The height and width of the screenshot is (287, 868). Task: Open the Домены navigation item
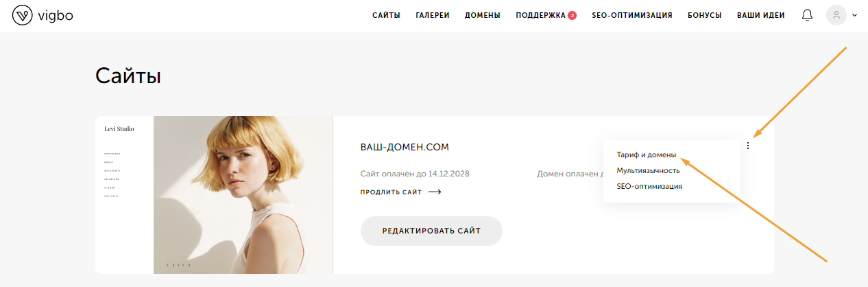point(483,15)
